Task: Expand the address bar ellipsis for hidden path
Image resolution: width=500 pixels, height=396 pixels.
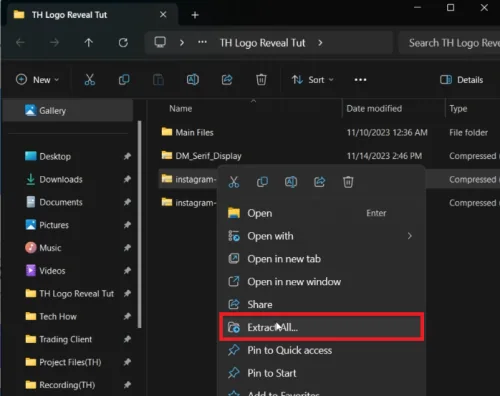Action: pos(202,42)
